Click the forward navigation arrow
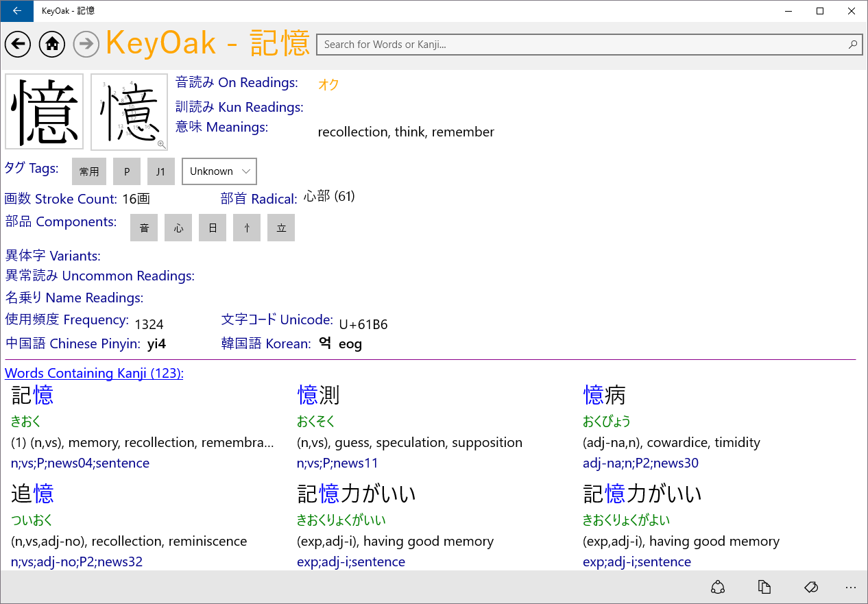 (x=86, y=45)
